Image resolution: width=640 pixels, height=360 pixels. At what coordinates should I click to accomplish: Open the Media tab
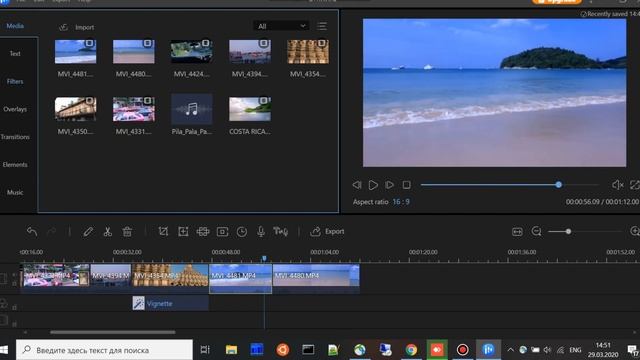click(x=15, y=26)
